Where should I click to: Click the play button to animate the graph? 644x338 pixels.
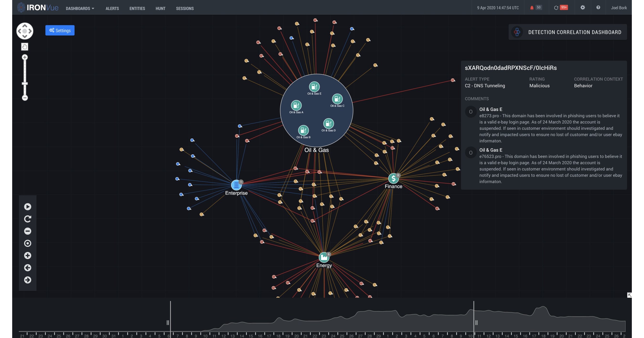click(x=27, y=207)
